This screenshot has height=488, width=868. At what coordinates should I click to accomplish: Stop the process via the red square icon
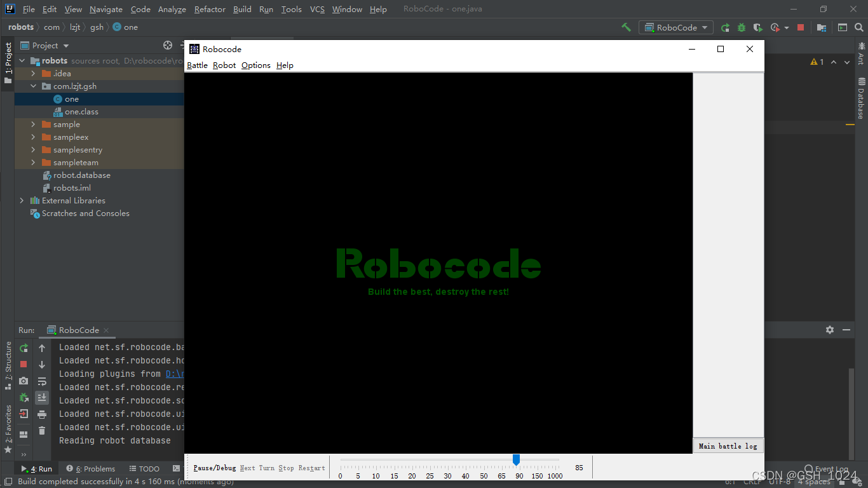[799, 27]
